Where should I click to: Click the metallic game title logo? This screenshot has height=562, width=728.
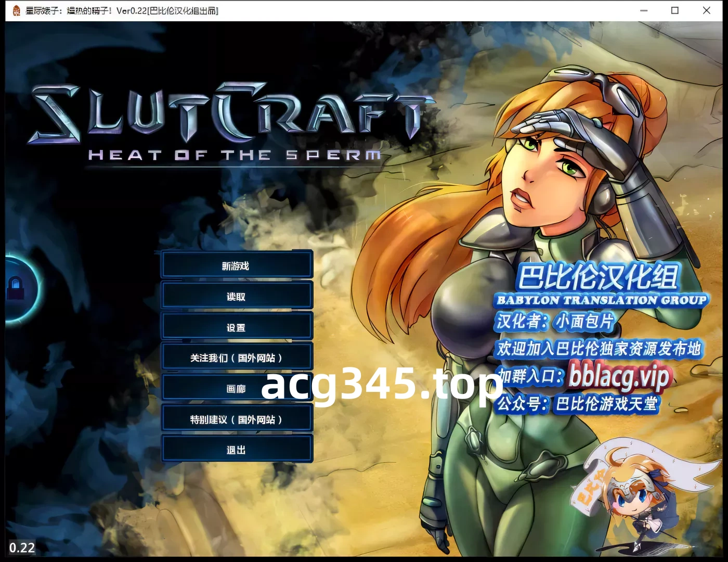(x=229, y=116)
